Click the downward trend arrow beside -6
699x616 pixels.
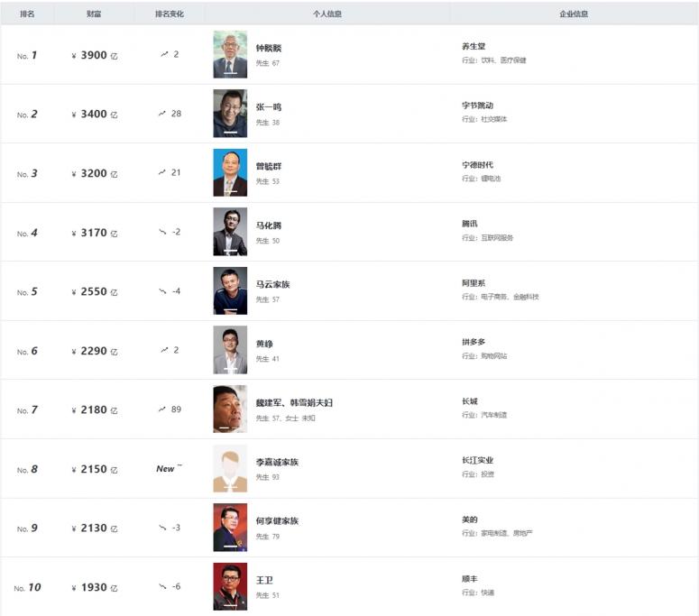click(x=162, y=586)
